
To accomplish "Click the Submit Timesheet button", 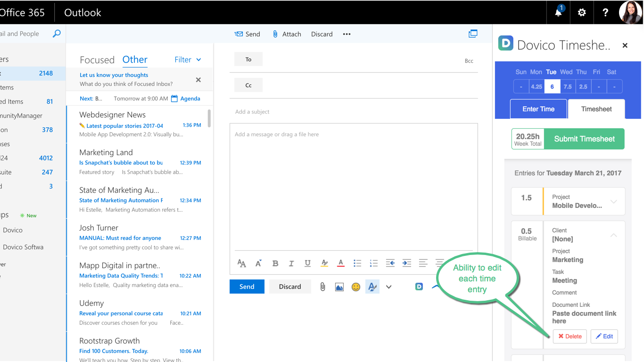I will coord(585,139).
